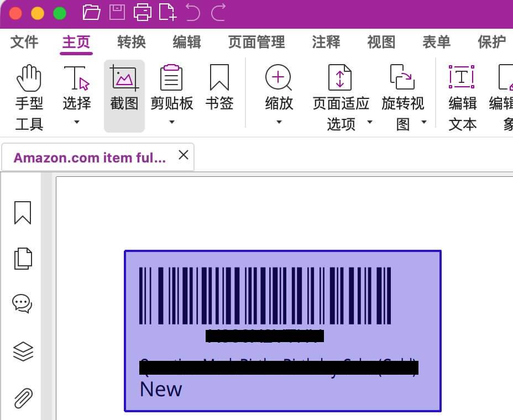Close the Amazon.com item document tab
The image size is (513, 420).
(184, 155)
